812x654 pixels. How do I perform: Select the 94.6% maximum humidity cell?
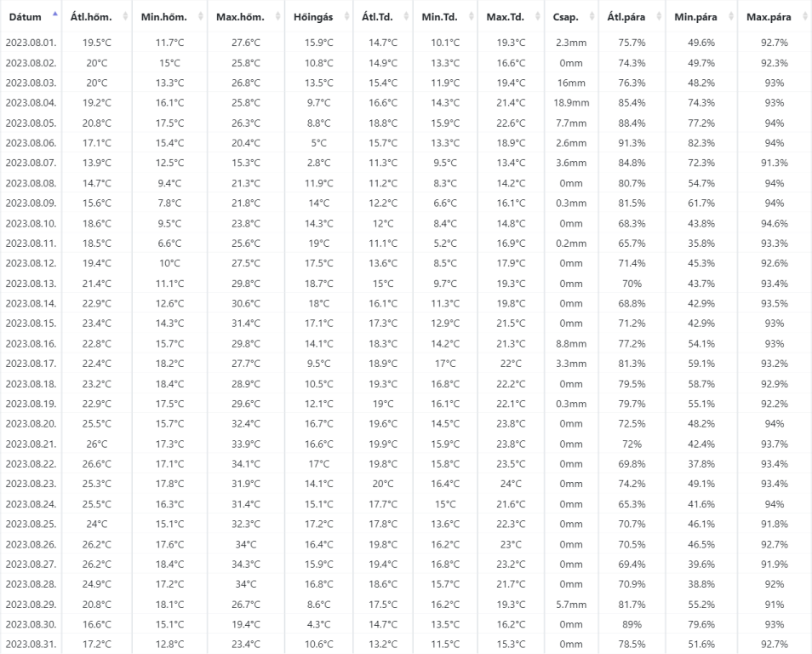click(774, 223)
